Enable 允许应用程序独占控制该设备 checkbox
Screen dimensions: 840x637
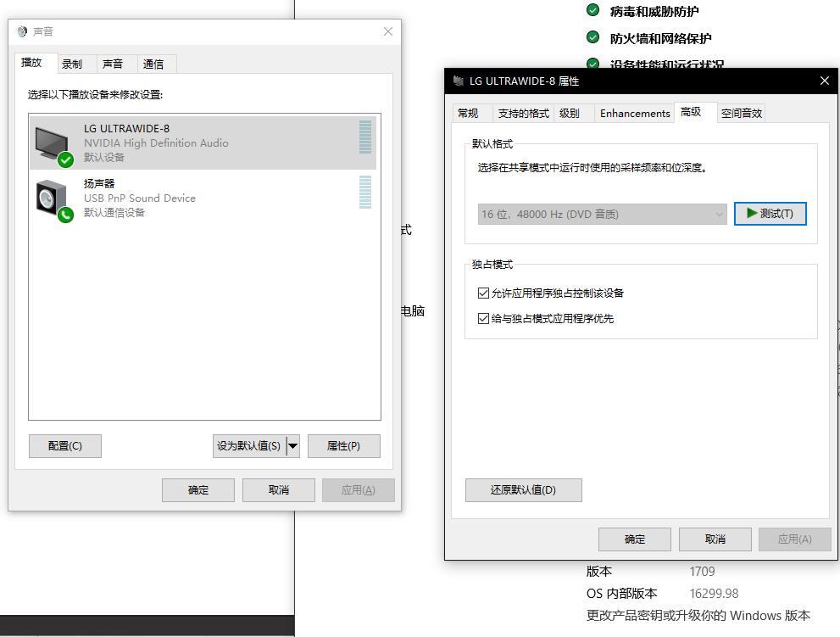click(483, 293)
